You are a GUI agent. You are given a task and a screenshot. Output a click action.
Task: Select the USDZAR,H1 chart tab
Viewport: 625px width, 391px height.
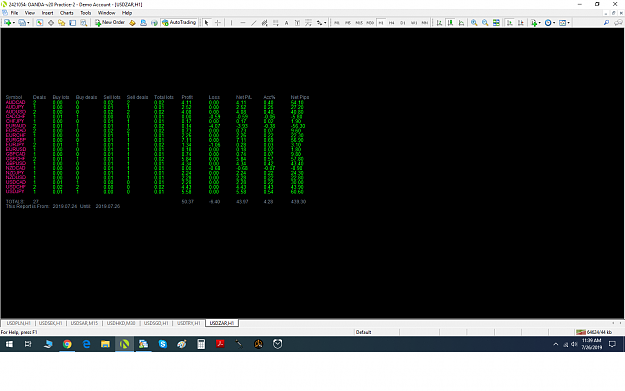222,323
